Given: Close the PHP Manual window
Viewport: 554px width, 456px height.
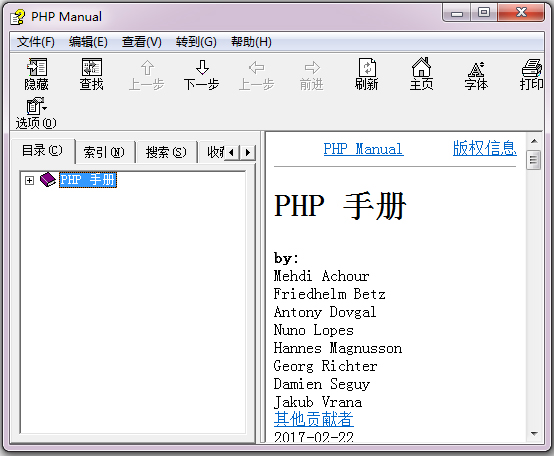Looking at the screenshot, I should [521, 13].
